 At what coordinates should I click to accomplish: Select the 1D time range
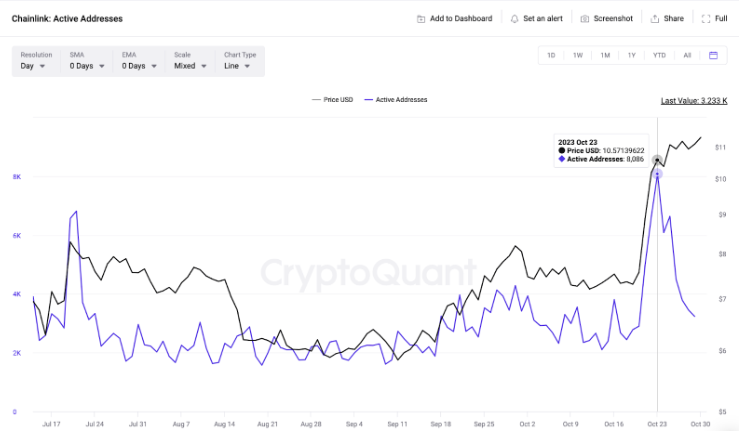click(553, 55)
